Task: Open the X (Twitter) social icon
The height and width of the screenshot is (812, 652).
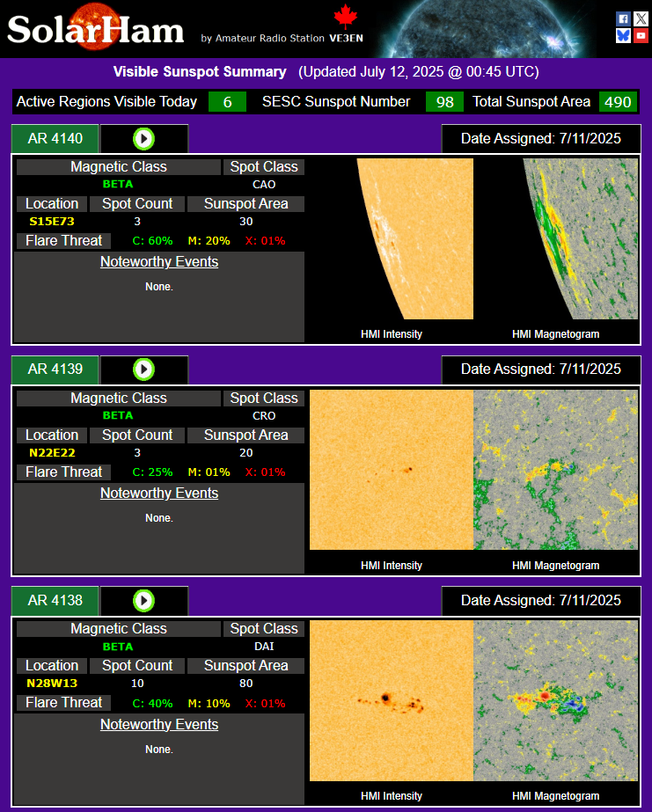Action: [x=640, y=18]
